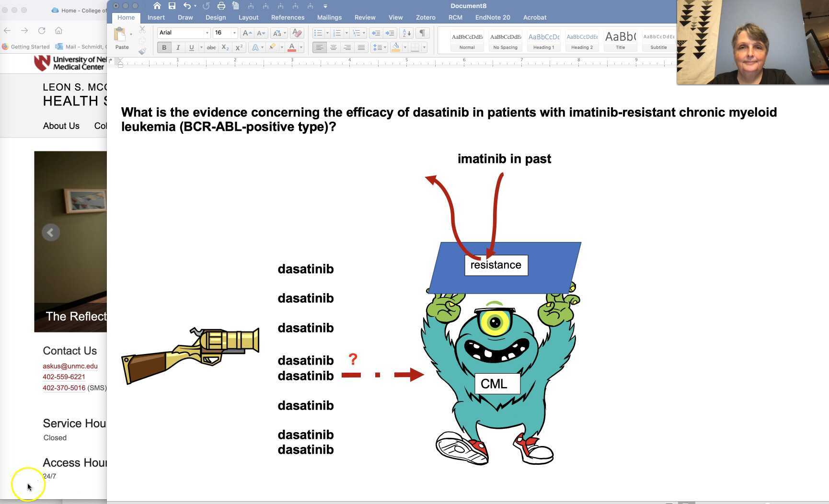The width and height of the screenshot is (829, 504).
Task: Apply Heading 1 style
Action: click(543, 40)
